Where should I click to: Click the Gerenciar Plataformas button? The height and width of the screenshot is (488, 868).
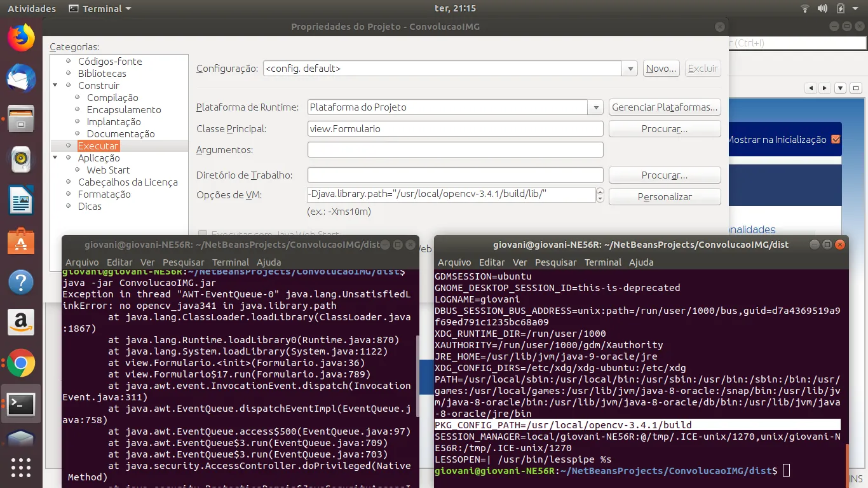tap(665, 107)
